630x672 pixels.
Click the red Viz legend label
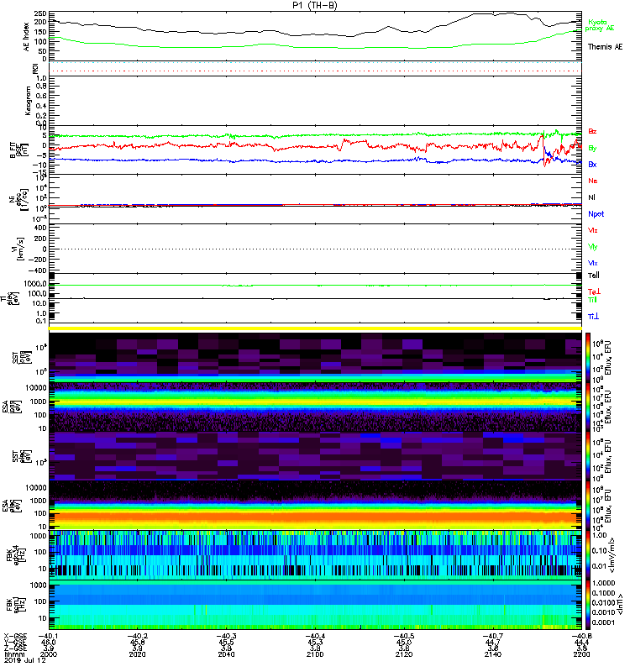point(593,230)
